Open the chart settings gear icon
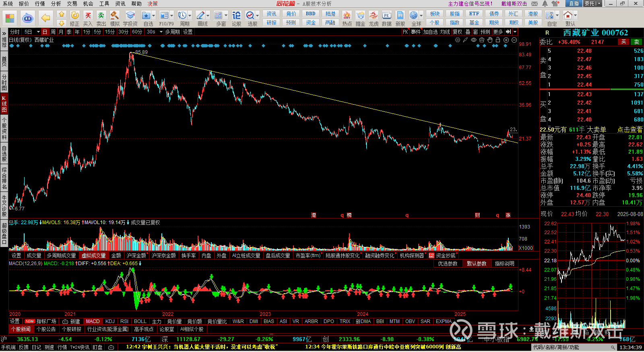 pos(458,40)
